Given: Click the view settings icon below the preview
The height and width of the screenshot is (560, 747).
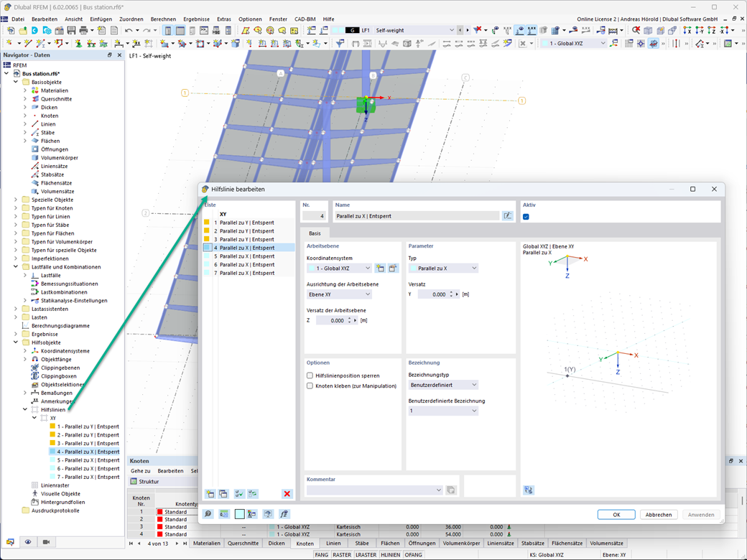Looking at the screenshot, I should pos(529,490).
